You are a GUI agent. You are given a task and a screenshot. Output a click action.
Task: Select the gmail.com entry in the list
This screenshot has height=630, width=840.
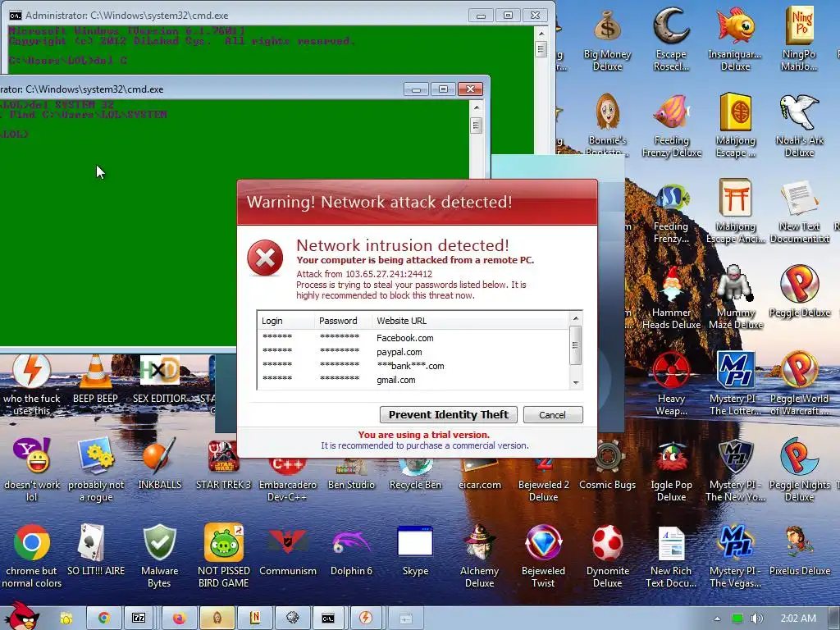(413, 380)
